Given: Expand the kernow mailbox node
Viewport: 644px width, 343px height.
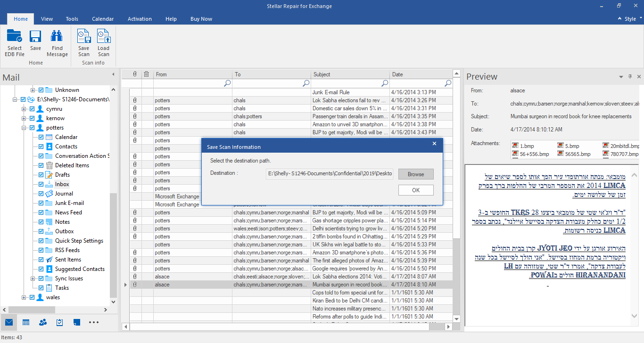Looking at the screenshot, I should (24, 118).
